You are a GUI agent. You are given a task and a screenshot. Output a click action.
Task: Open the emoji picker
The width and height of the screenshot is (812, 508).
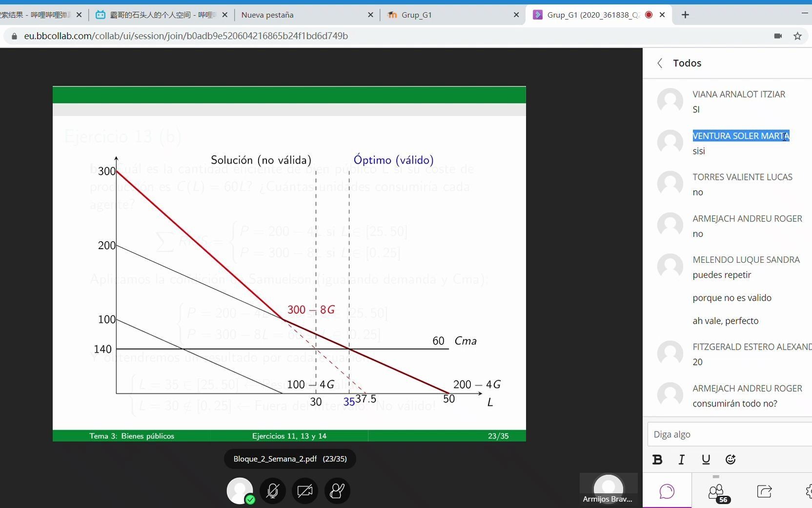coord(731,459)
